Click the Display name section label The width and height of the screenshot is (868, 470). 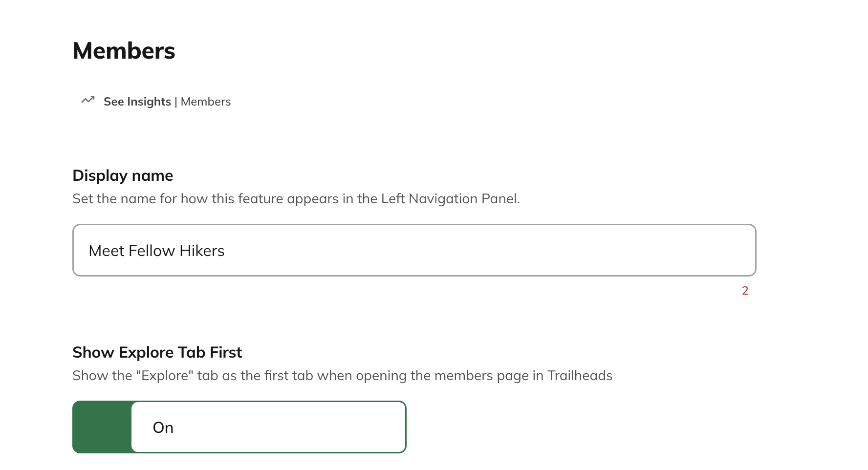click(123, 175)
